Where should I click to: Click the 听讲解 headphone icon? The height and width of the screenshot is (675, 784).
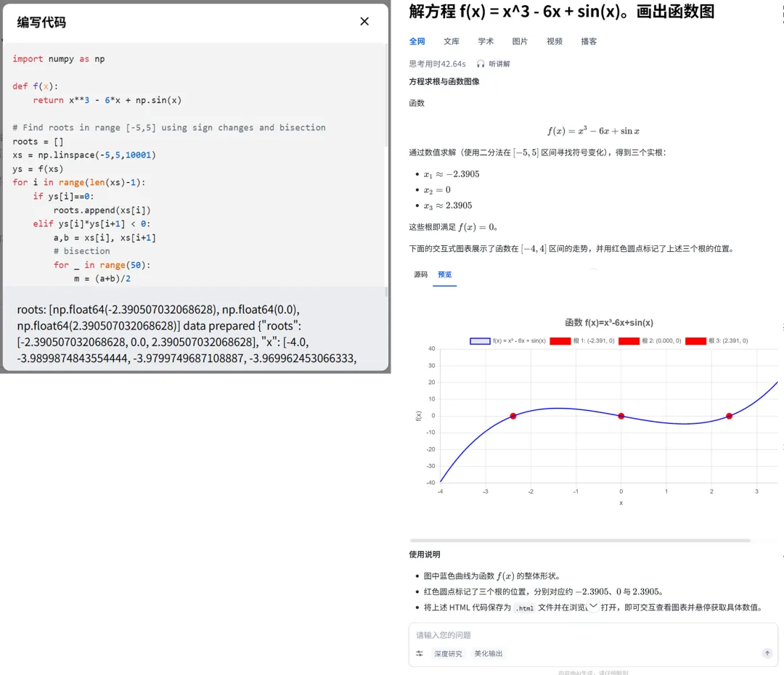481,63
